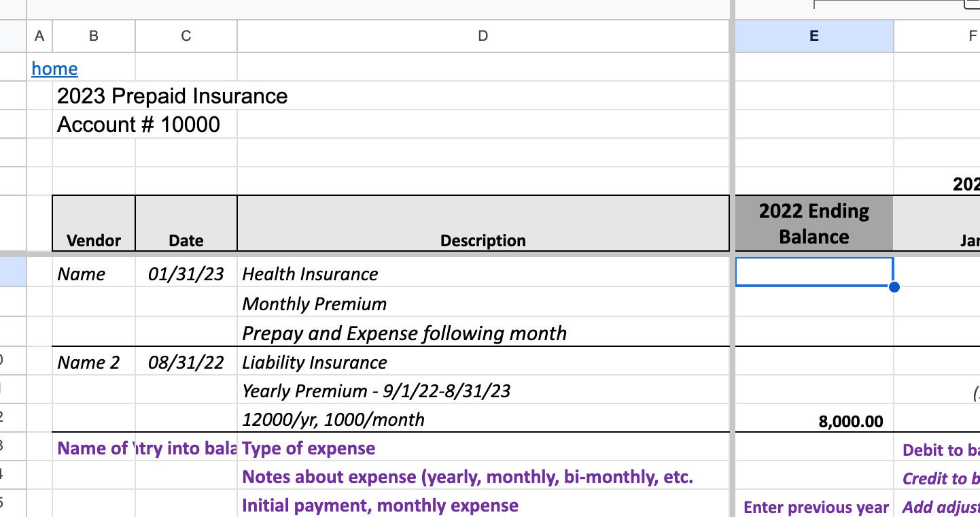
Task: Select the Enter previous year cell
Action: (814, 507)
